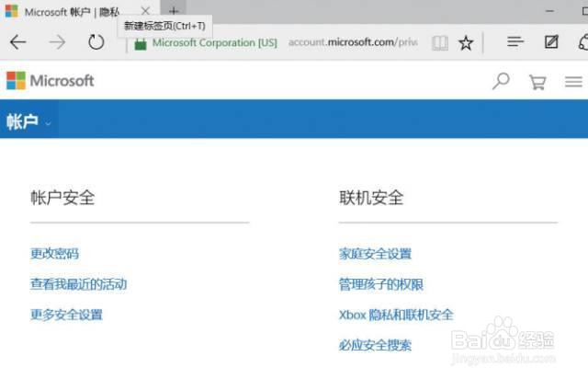The height and width of the screenshot is (379, 588).
Task: Open Xbox 隐私和联机安全 link
Action: pyautogui.click(x=396, y=315)
